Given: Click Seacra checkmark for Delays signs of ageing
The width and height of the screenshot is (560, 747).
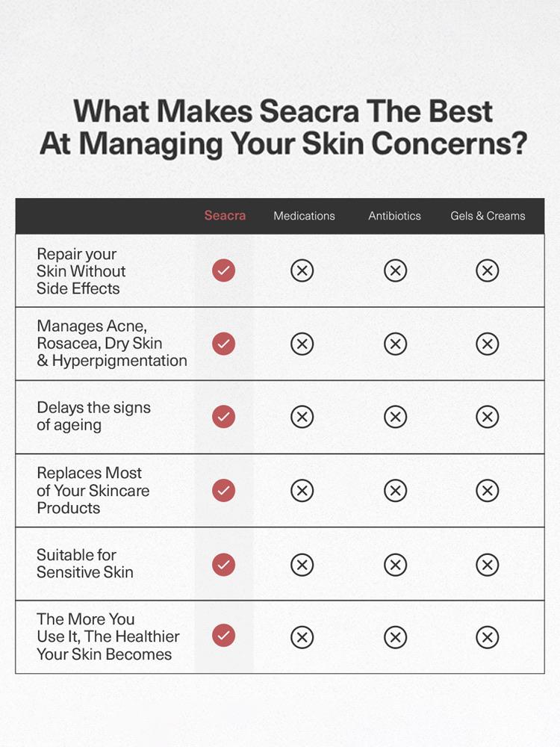Looking at the screenshot, I should [223, 416].
